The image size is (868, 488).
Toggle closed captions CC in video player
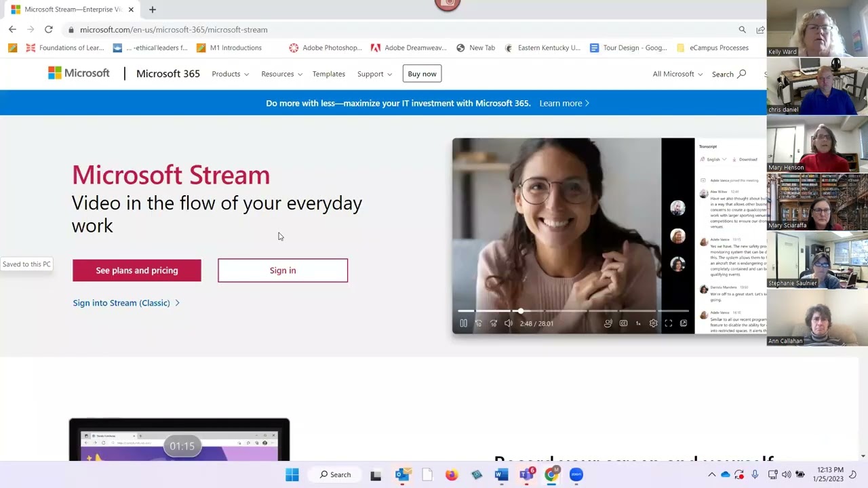[x=623, y=323]
